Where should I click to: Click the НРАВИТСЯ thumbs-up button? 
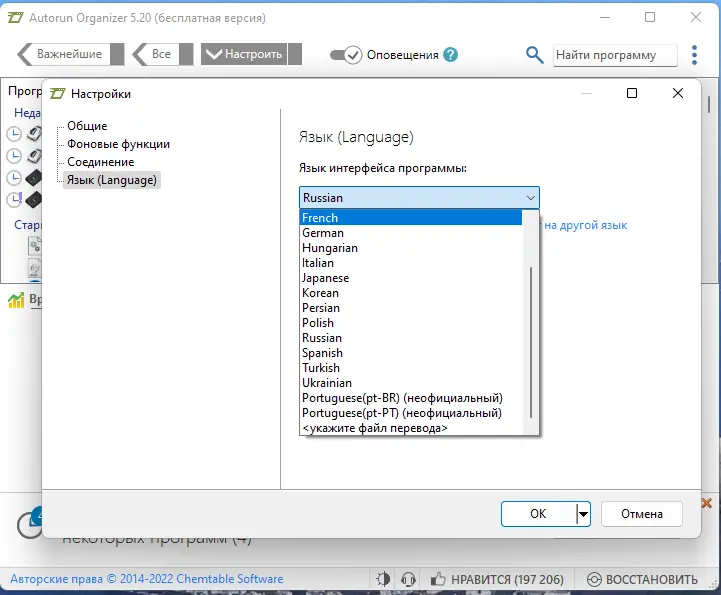click(x=497, y=579)
